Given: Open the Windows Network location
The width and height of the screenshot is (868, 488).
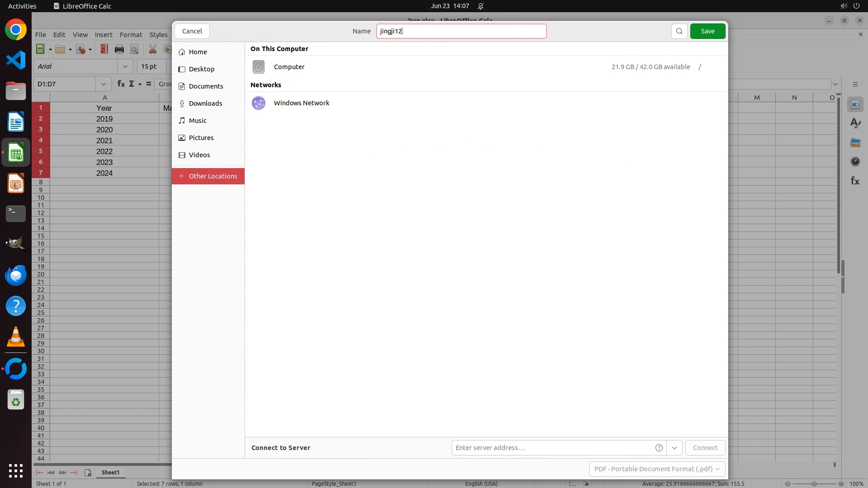Looking at the screenshot, I should [301, 103].
